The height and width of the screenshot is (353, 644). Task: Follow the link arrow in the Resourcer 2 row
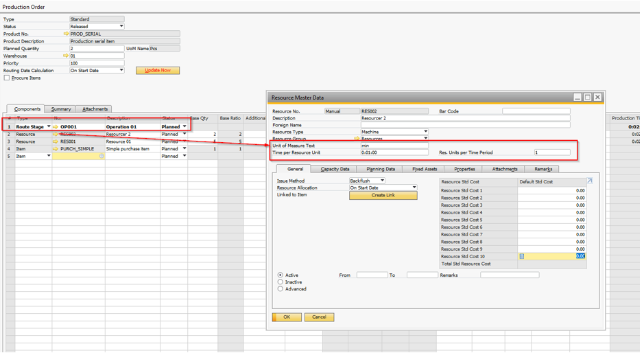point(56,134)
